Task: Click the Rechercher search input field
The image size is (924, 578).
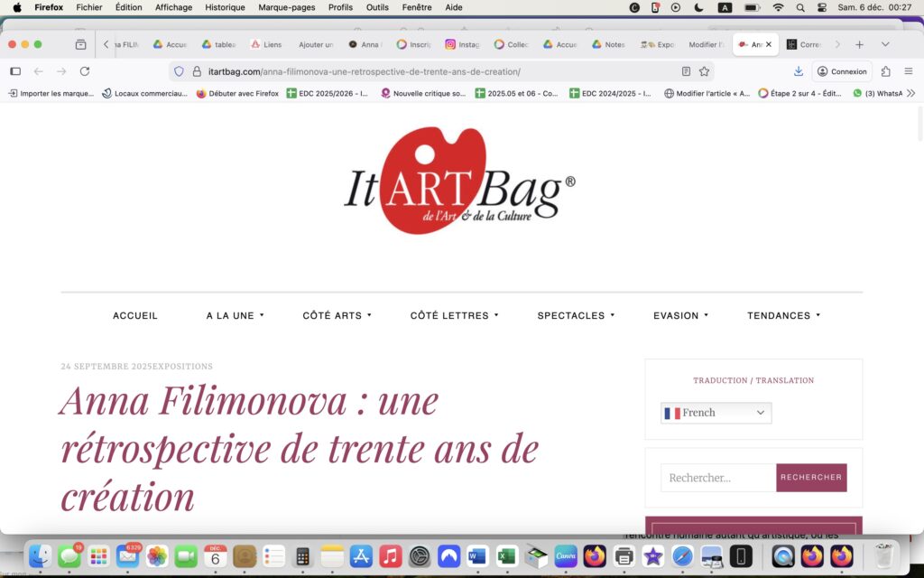Action: [x=718, y=478]
